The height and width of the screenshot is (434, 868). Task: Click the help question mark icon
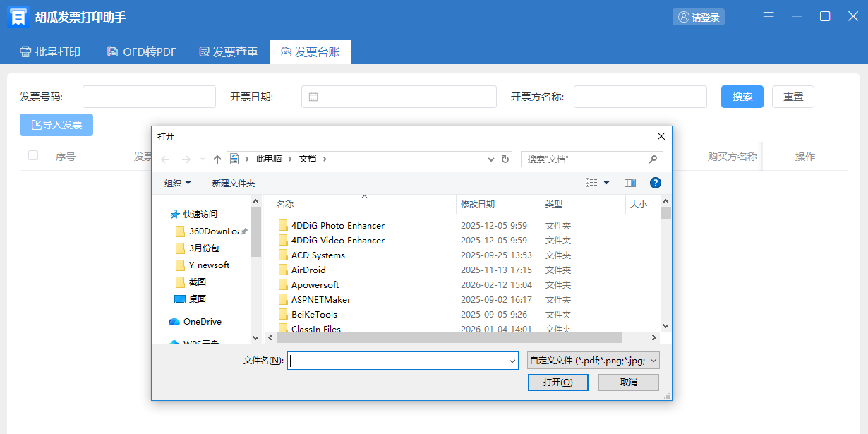(x=655, y=183)
